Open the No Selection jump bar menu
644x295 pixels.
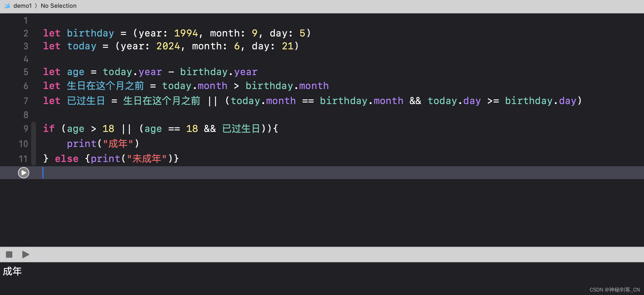point(58,6)
